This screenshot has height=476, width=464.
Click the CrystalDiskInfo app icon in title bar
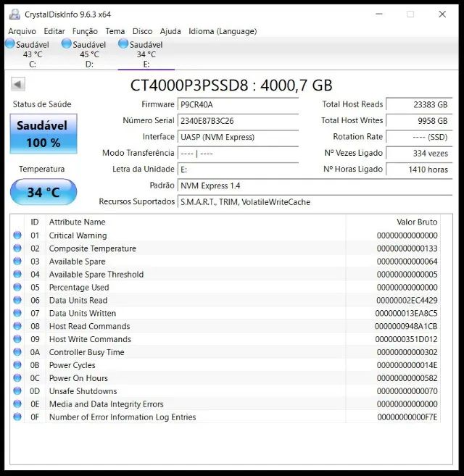pos(14,14)
